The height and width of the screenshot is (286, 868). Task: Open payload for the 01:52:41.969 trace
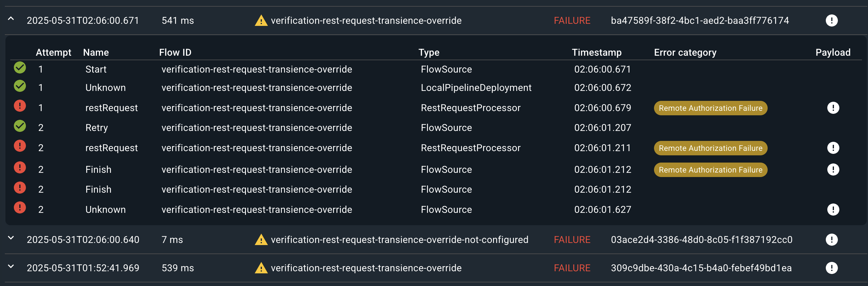(831, 268)
